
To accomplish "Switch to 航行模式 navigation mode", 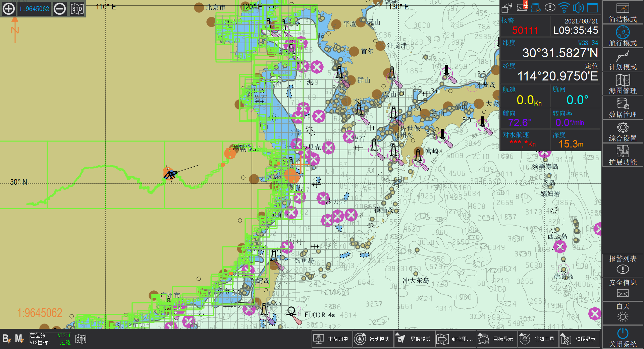I will pyautogui.click(x=623, y=36).
